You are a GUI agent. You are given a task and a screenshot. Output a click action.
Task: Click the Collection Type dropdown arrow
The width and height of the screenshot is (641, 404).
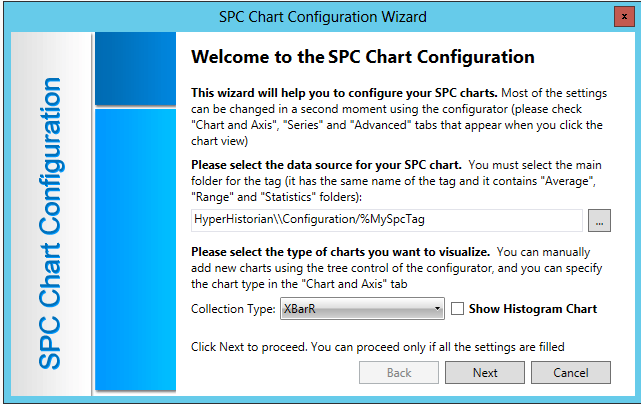tap(438, 309)
